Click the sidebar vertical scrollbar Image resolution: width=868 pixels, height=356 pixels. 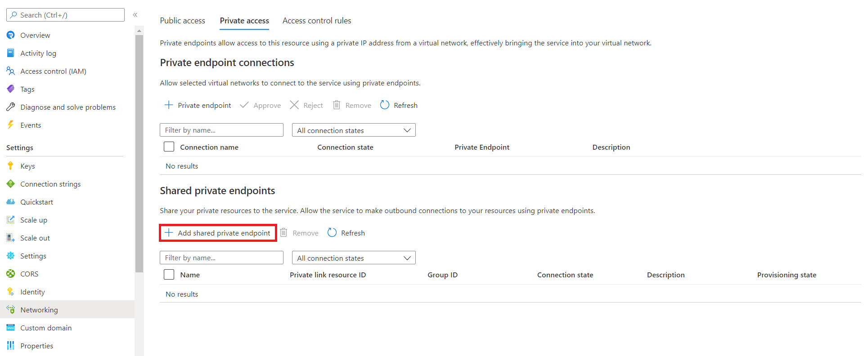[x=139, y=153]
